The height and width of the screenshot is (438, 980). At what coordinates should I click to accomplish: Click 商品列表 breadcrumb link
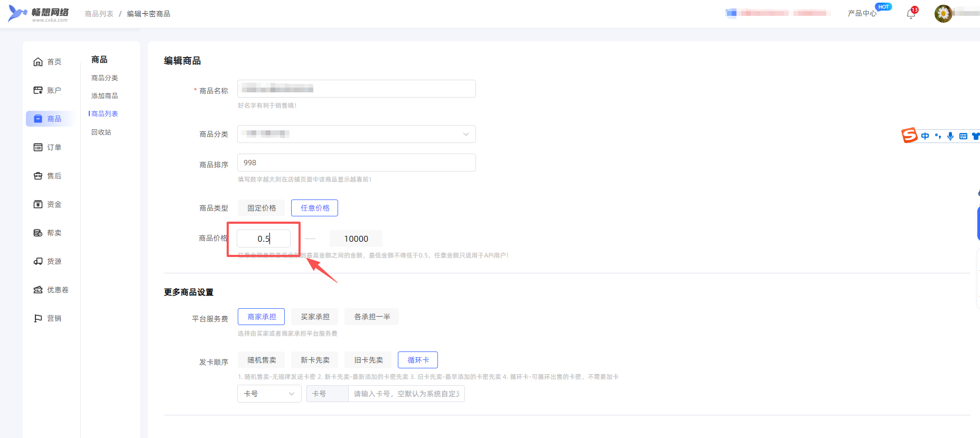click(x=99, y=14)
